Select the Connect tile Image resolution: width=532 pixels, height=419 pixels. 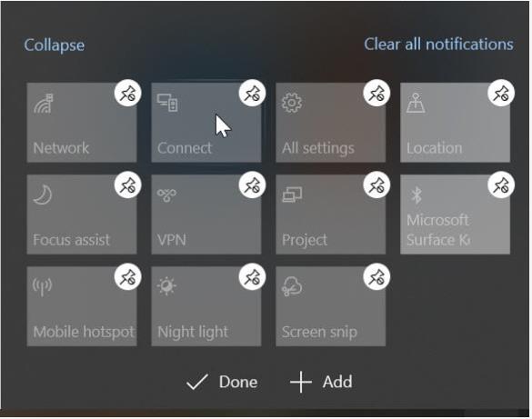tap(206, 123)
